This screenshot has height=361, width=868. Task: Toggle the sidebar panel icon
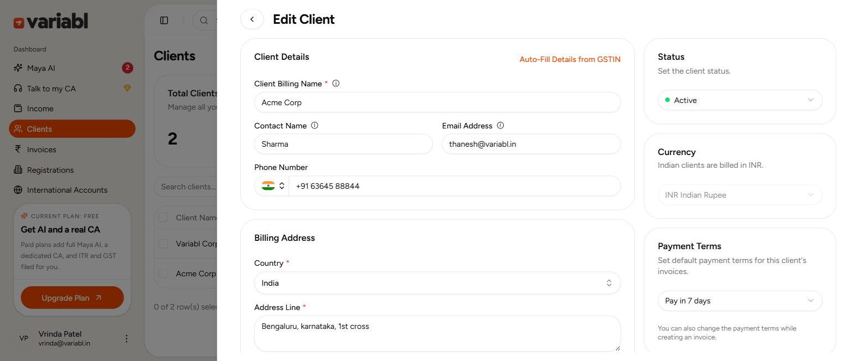click(x=164, y=20)
